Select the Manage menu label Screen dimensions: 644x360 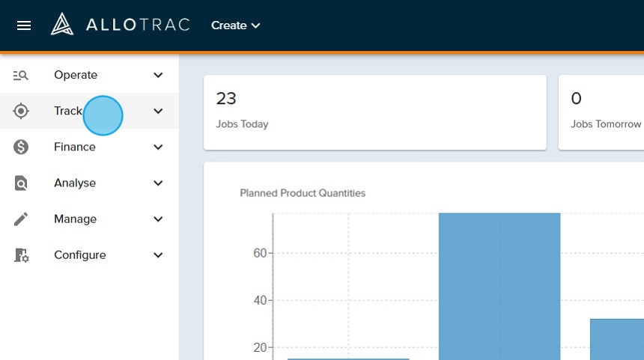75,219
